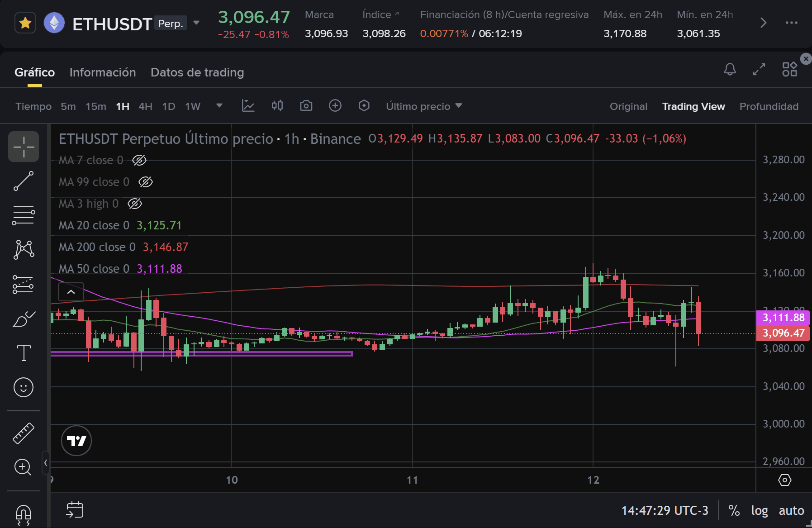Toggle the favorite star for ETHUSDT

click(x=25, y=23)
